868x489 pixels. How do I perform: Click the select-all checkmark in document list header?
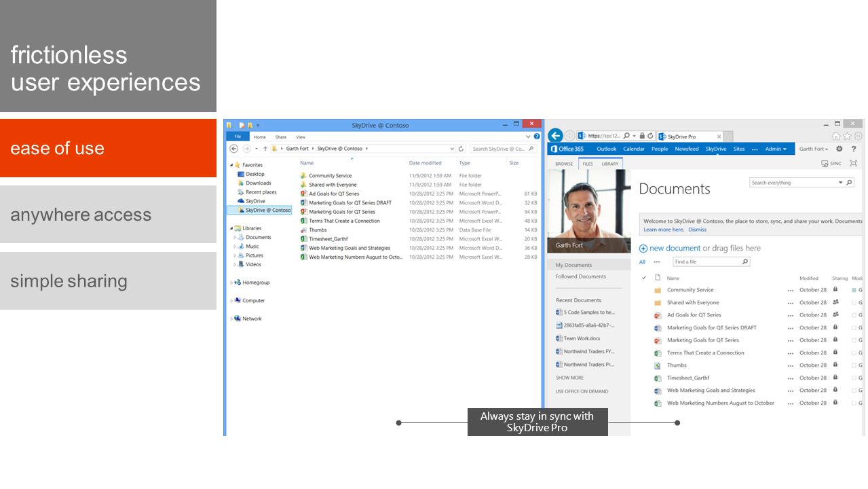[x=643, y=278]
